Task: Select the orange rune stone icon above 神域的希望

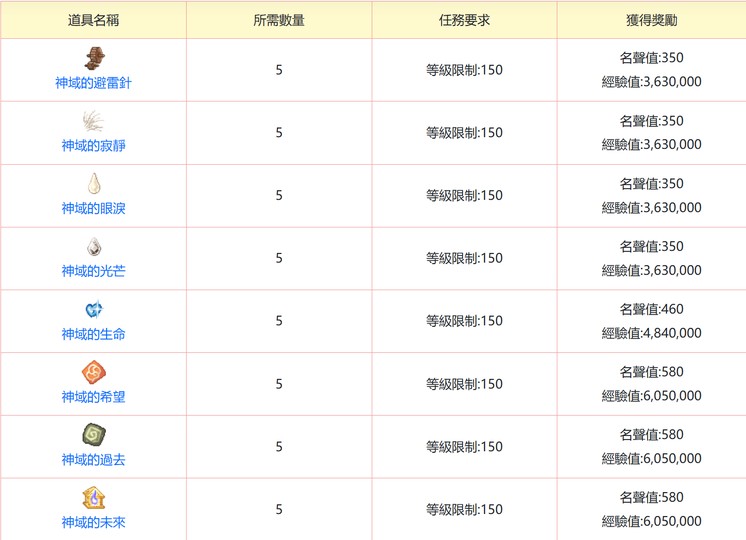Action: click(x=93, y=372)
